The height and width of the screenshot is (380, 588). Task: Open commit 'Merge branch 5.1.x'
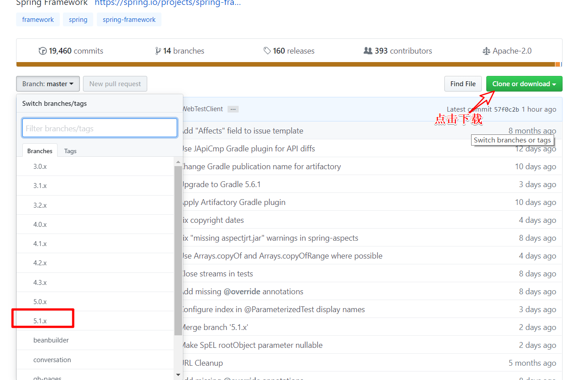pyautogui.click(x=215, y=327)
